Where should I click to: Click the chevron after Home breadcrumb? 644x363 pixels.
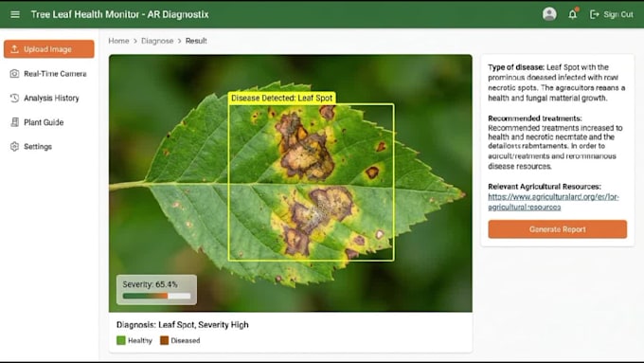click(135, 41)
